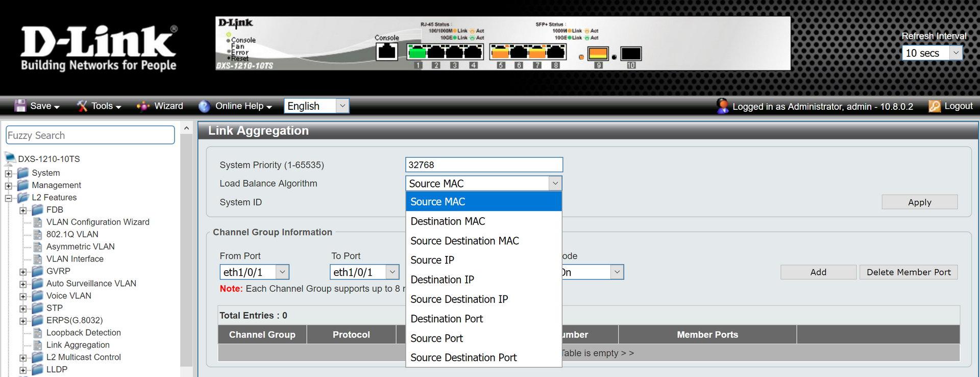Open the To Port dropdown
The image size is (980, 377).
364,272
